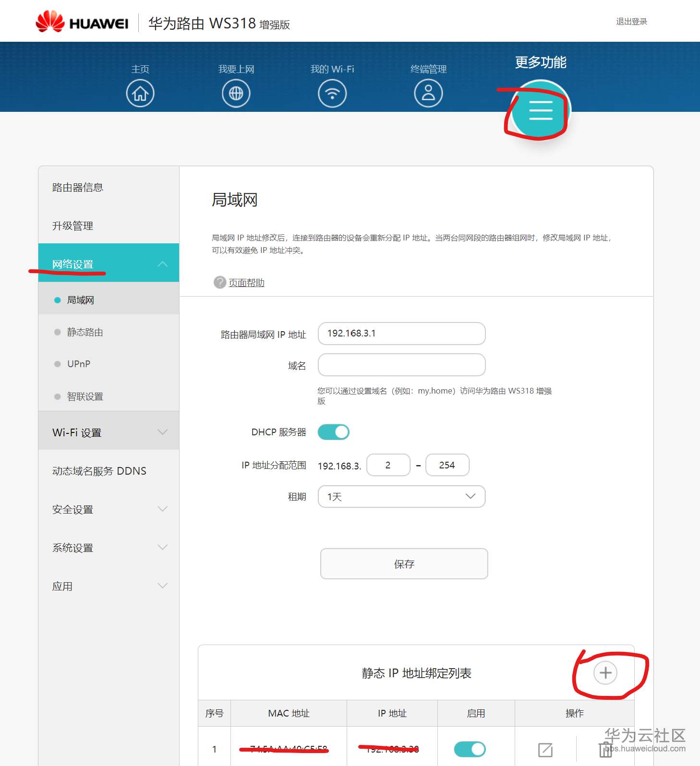Add a static IP binding with plus icon

(x=605, y=672)
